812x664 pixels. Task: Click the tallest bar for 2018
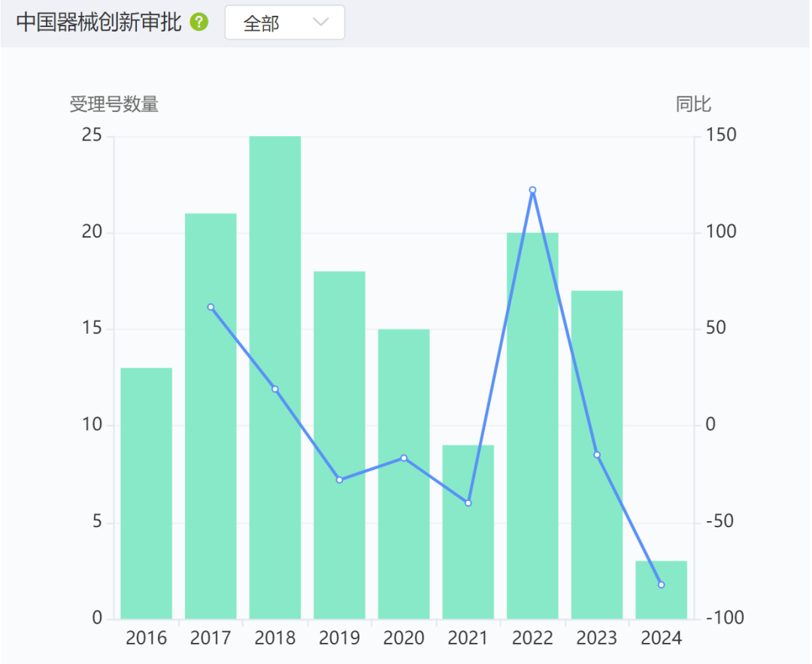(x=275, y=377)
